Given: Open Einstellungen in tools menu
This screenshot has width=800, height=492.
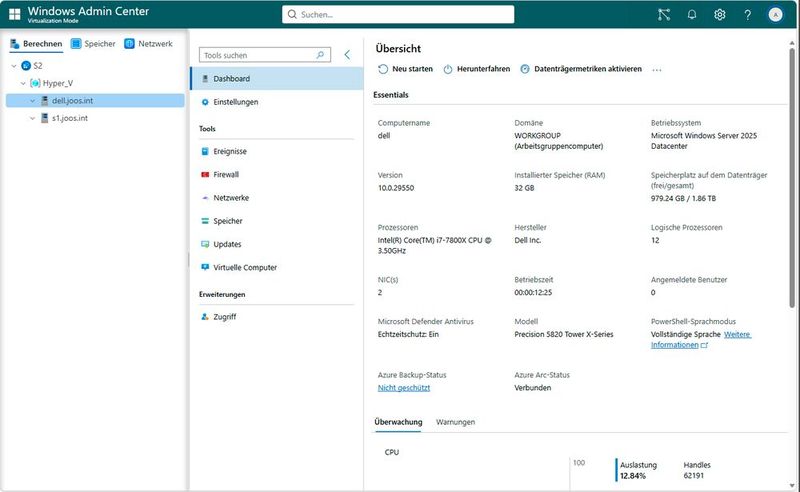Looking at the screenshot, I should 277,102.
